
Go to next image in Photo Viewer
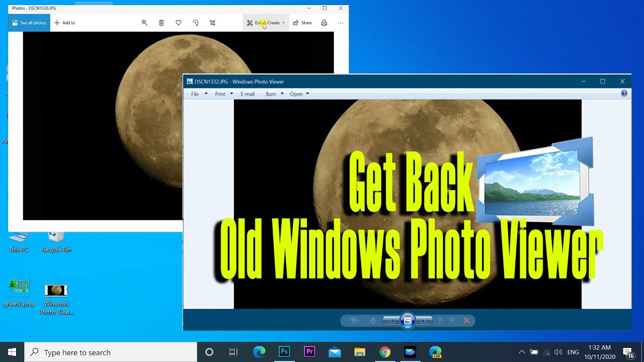[424, 321]
